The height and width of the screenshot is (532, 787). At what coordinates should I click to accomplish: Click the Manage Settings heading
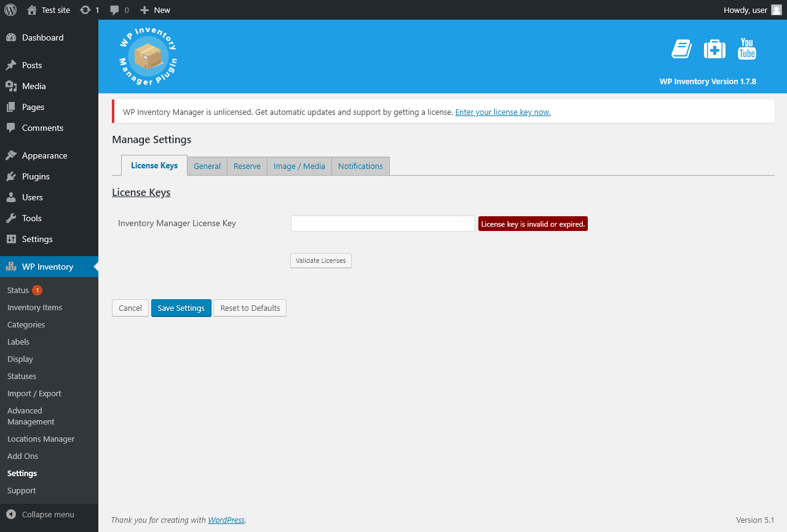[151, 139]
